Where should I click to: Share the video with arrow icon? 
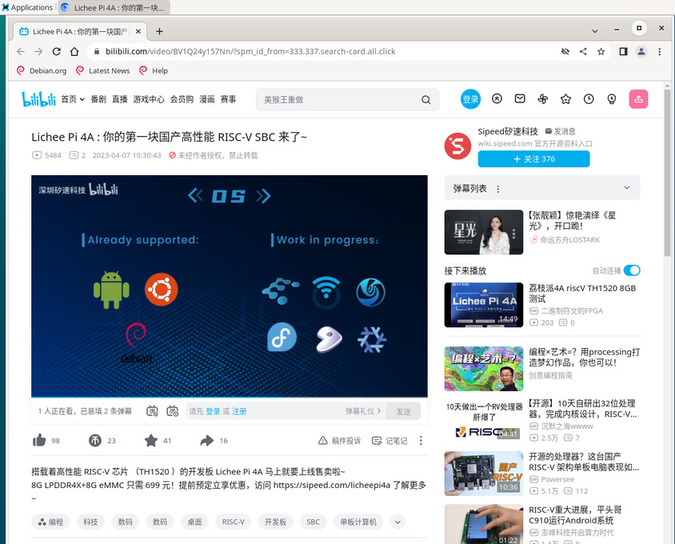[207, 440]
